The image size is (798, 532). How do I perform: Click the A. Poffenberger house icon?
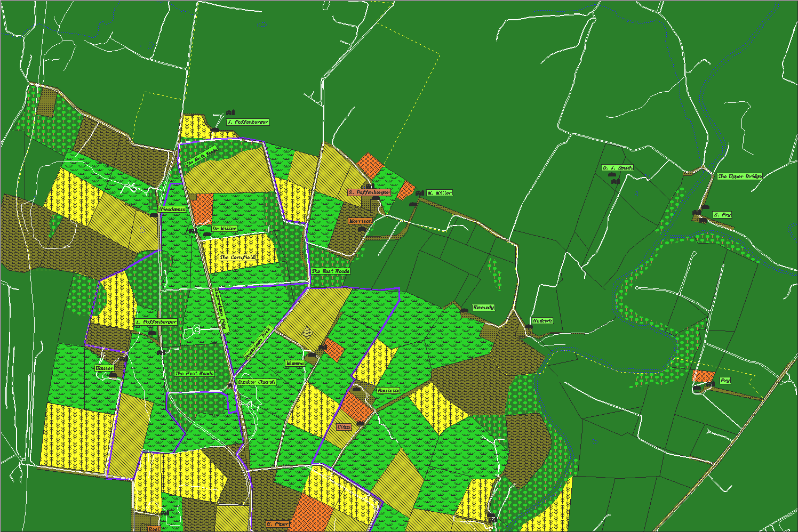151,332
